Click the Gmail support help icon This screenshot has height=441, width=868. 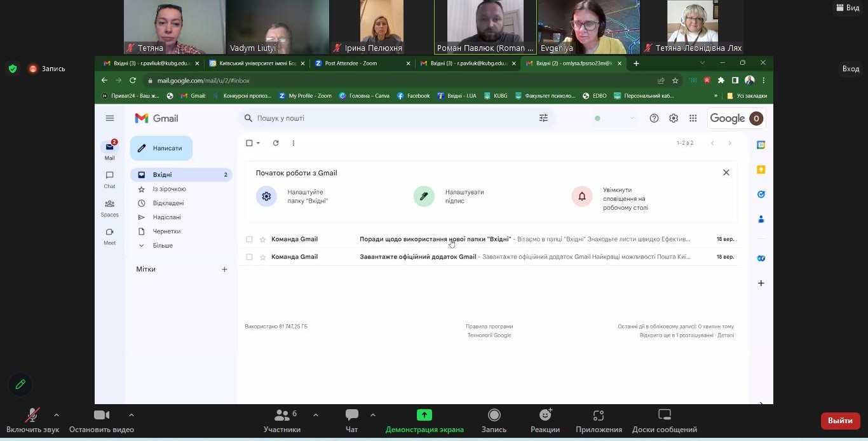point(654,118)
